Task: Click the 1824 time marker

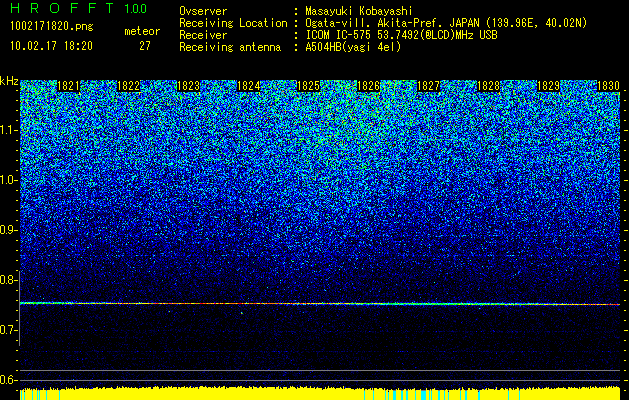Action: (248, 86)
